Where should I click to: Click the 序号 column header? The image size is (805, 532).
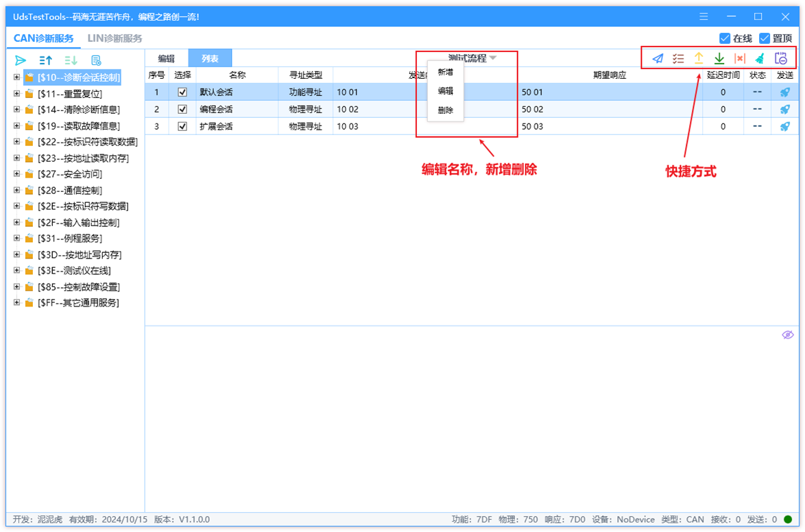(156, 75)
